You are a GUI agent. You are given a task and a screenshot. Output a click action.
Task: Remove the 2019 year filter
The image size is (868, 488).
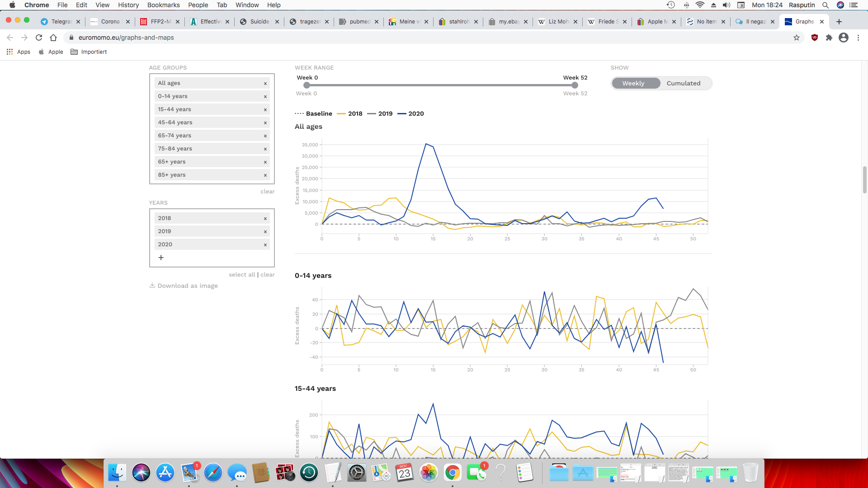(x=265, y=231)
